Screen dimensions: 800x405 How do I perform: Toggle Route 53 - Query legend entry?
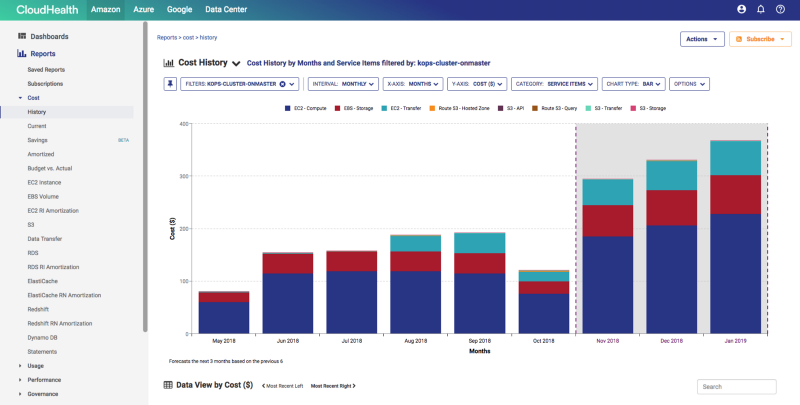555,109
